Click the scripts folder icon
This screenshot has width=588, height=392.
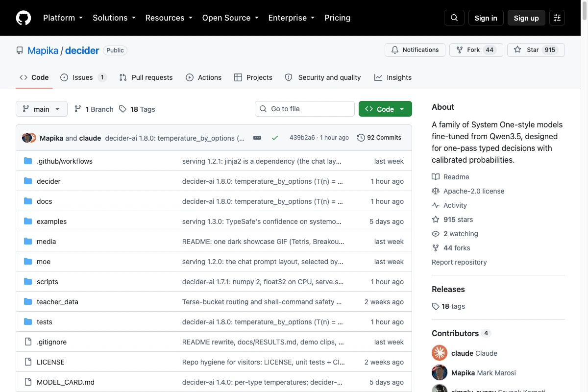pyautogui.click(x=28, y=282)
